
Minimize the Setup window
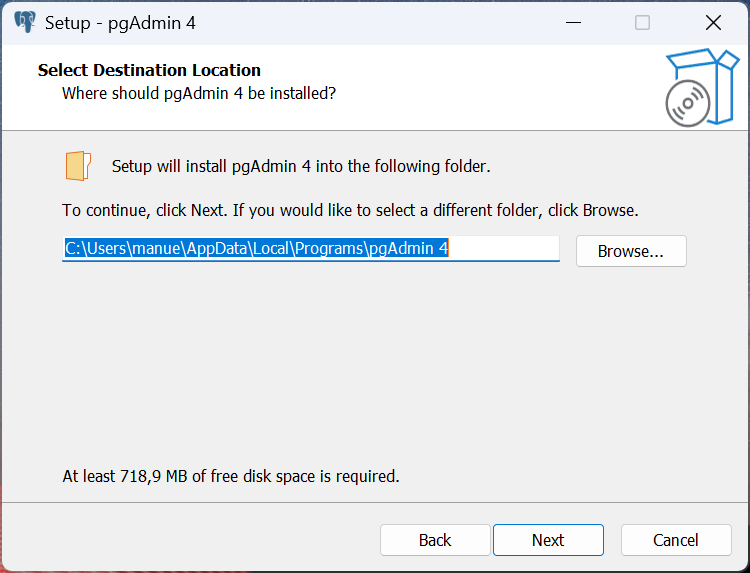click(574, 22)
